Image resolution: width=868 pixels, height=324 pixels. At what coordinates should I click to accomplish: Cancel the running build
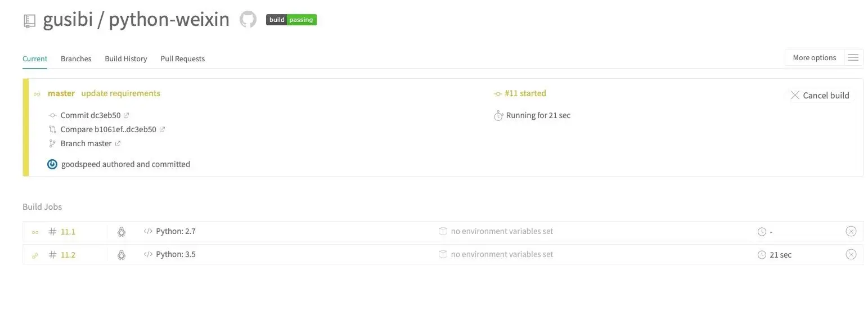(820, 95)
